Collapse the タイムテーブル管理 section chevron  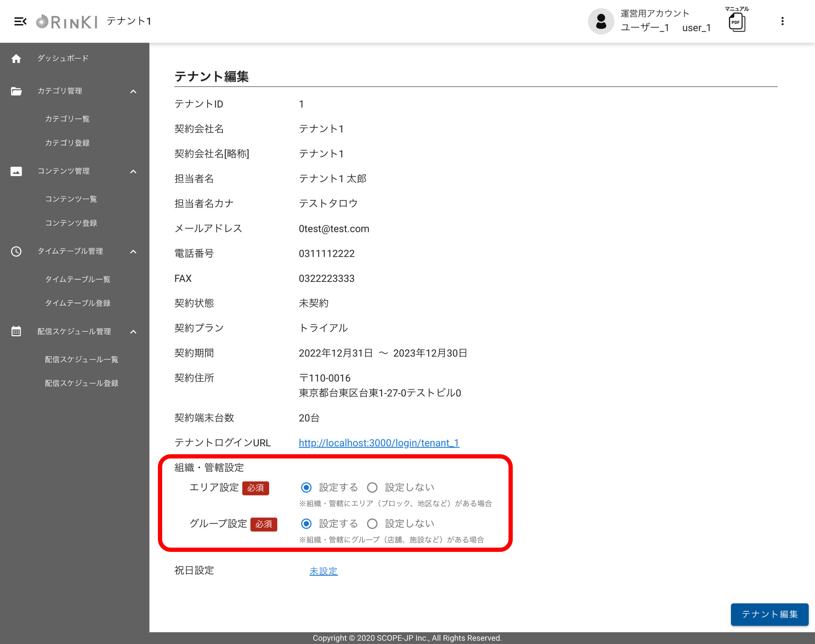coord(133,251)
